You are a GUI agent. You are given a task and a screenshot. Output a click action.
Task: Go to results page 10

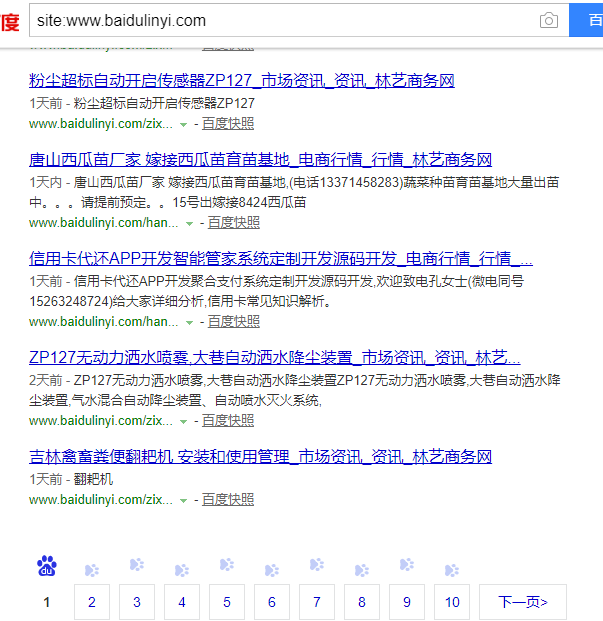point(452,602)
